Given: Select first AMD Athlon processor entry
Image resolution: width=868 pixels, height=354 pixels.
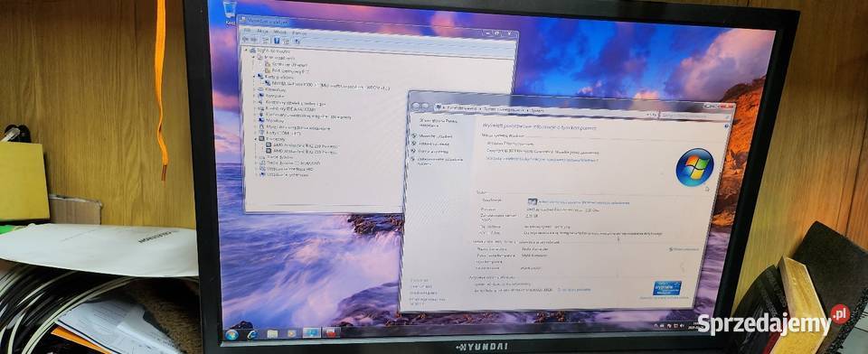Looking at the screenshot, I should [302, 145].
